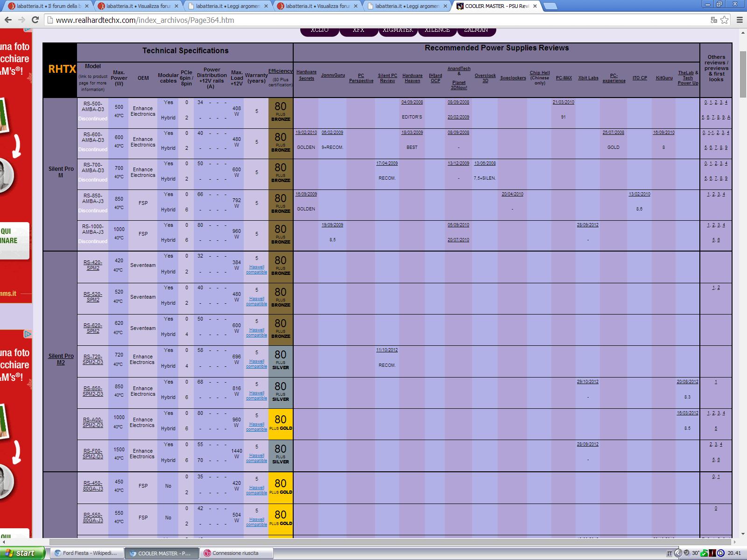747x560 pixels.
Task: Open the PC Perspective header link
Action: pyautogui.click(x=361, y=78)
